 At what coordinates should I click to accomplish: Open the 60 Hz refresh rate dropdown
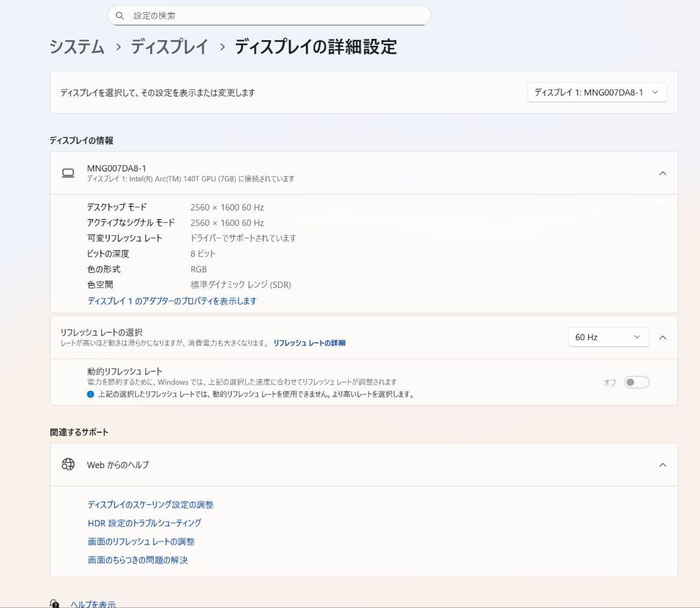607,336
